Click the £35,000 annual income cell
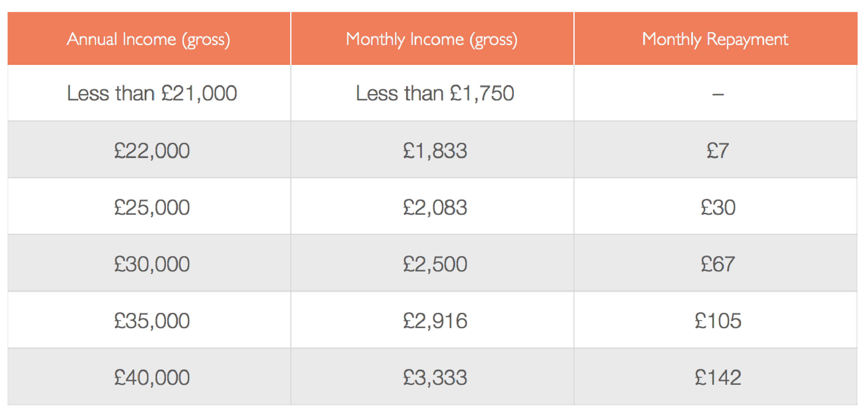Viewport: 868px width, 419px height. click(x=149, y=320)
